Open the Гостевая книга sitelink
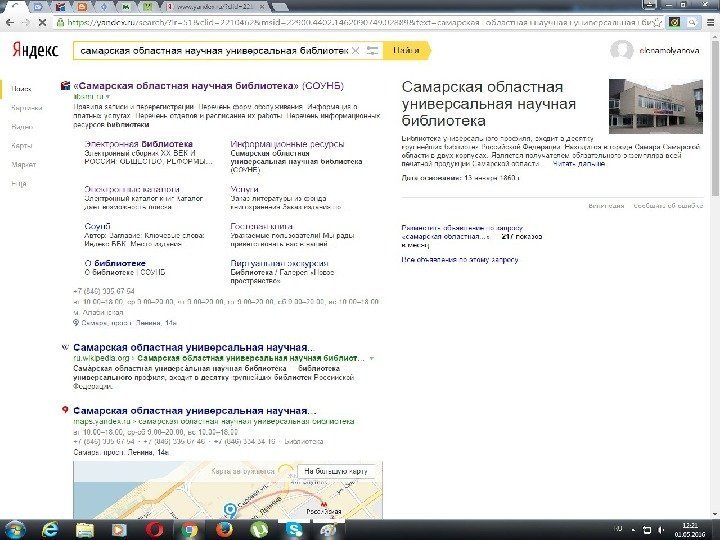720x540 pixels. (x=261, y=226)
